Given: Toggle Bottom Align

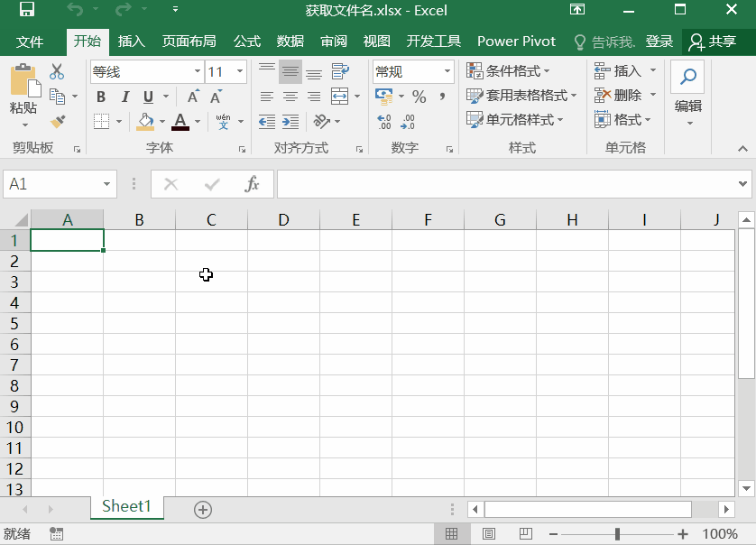Looking at the screenshot, I should point(314,72).
